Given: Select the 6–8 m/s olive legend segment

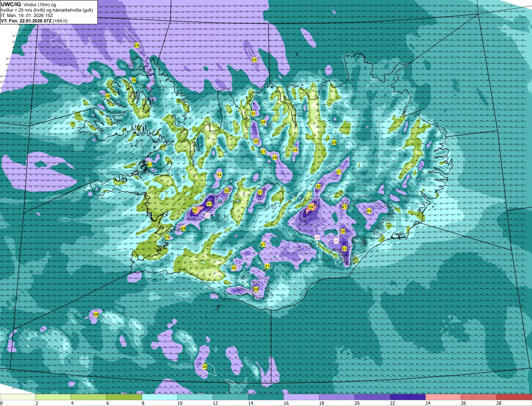Looking at the screenshot, I should coord(124,397).
